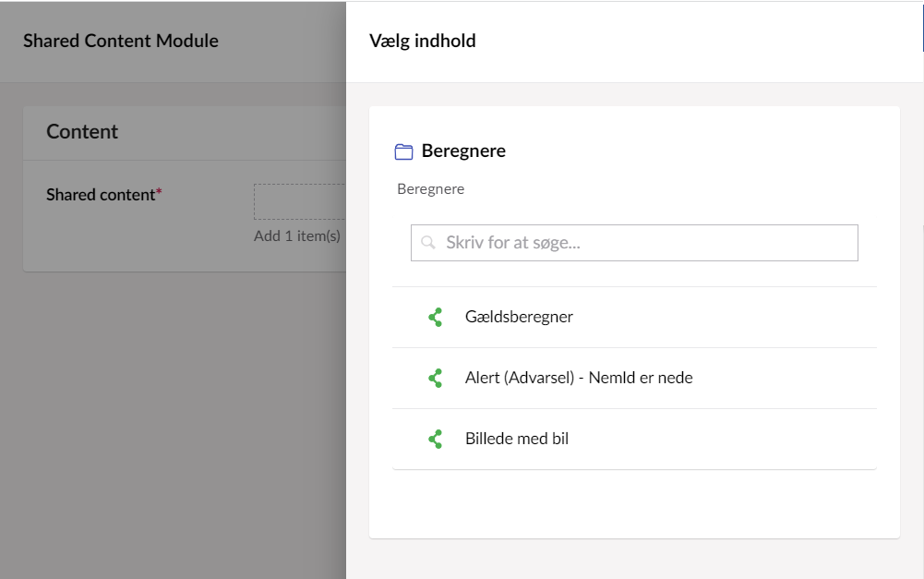924x579 pixels.
Task: Select the Gældsberegner content item
Action: pos(519,317)
